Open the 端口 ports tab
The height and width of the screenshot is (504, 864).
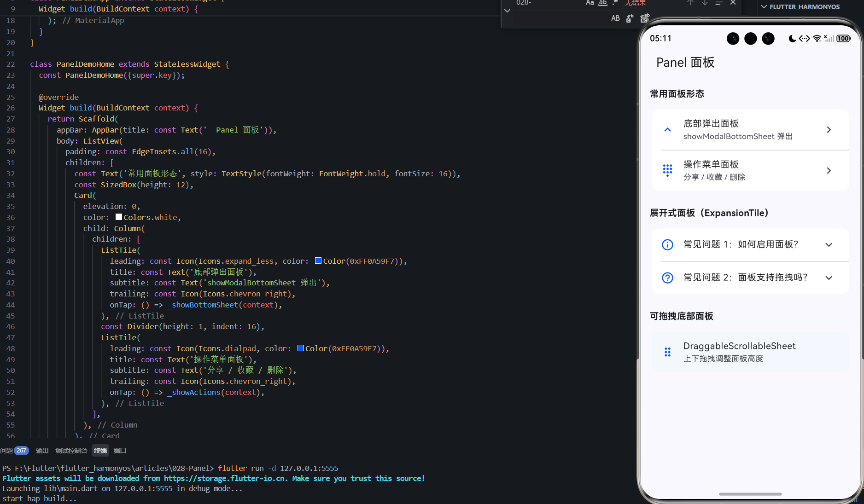[120, 451]
